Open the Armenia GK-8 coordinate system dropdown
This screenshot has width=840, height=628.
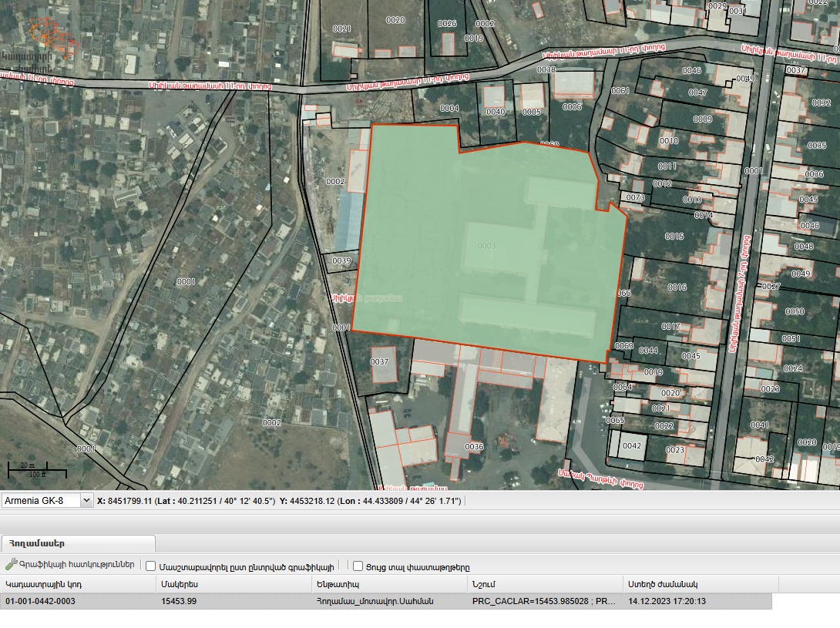[x=47, y=500]
